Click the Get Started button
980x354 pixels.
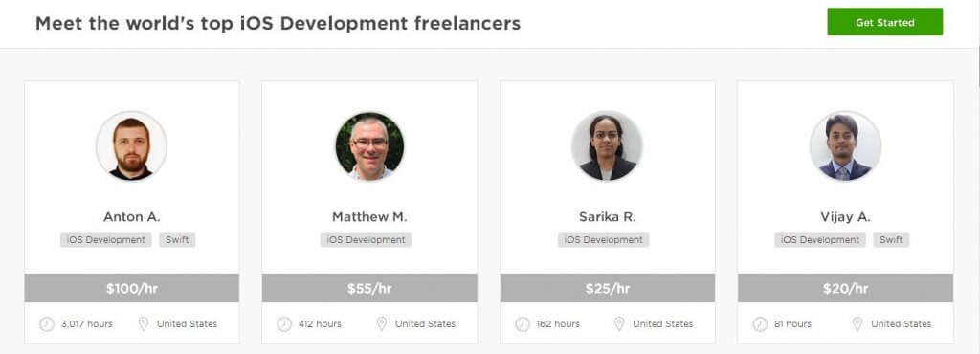(884, 22)
